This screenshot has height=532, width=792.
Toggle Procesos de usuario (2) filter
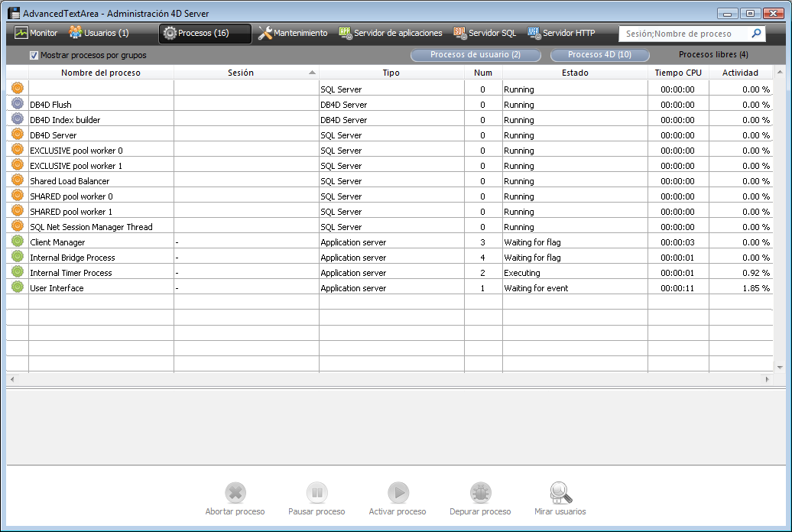point(476,55)
